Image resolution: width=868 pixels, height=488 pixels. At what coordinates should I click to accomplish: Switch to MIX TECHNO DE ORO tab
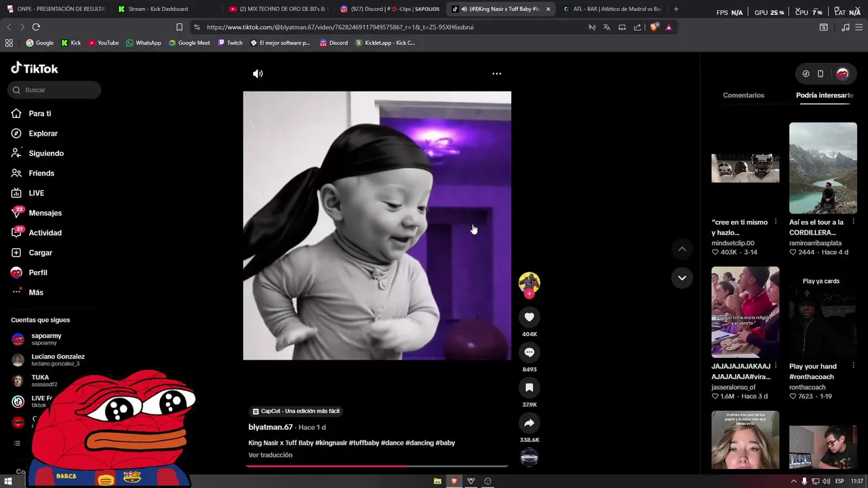pyautogui.click(x=278, y=9)
